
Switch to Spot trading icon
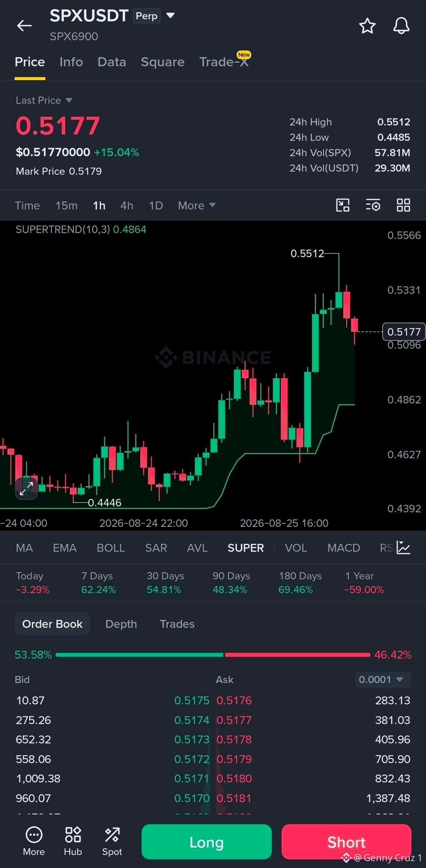112,841
